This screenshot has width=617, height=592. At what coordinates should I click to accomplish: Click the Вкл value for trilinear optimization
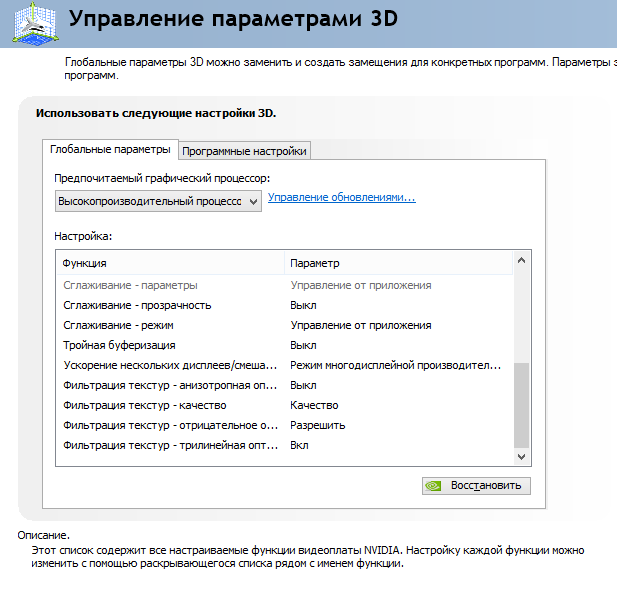(x=299, y=446)
